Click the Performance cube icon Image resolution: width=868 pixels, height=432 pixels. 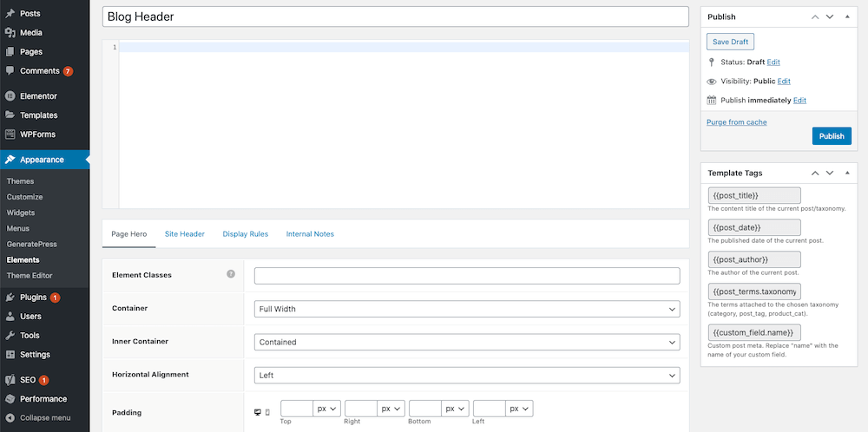[10, 399]
